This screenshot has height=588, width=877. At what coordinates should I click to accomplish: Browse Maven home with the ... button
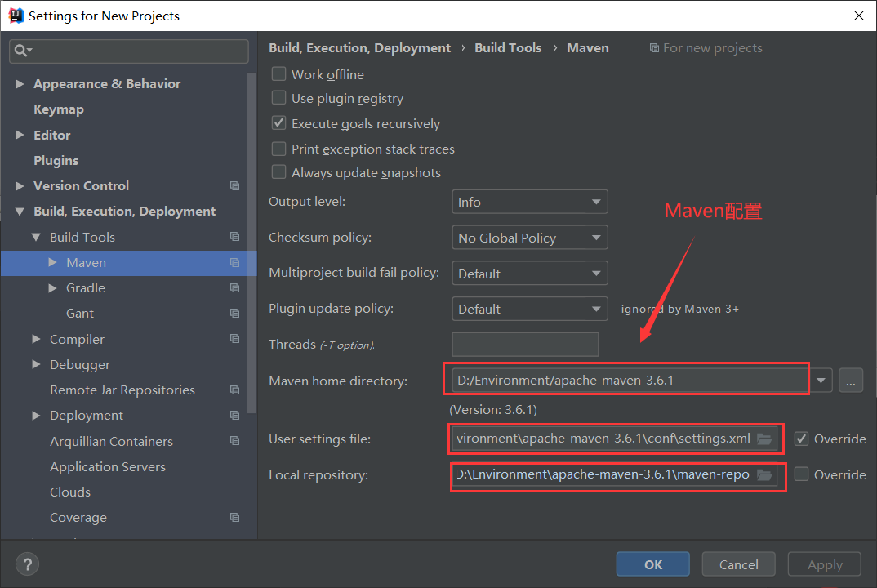[851, 381]
